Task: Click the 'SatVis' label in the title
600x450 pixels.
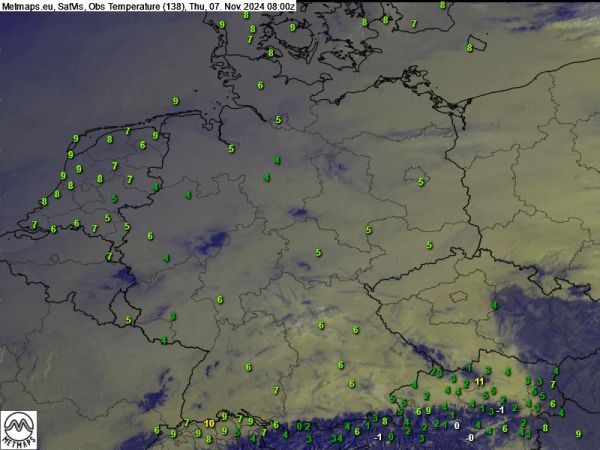Action: click(71, 6)
